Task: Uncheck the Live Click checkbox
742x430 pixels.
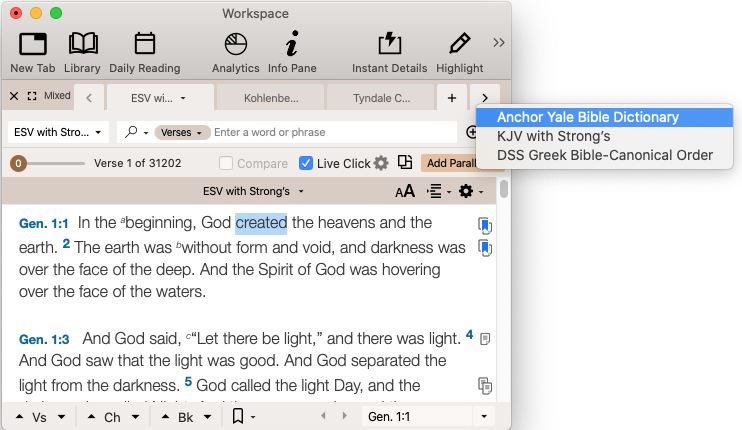Action: (x=306, y=163)
